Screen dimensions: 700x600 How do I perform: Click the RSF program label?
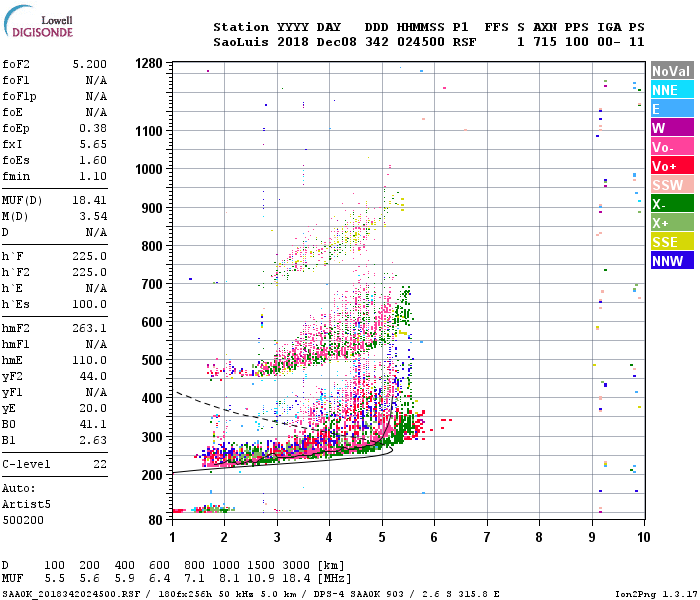point(464,42)
